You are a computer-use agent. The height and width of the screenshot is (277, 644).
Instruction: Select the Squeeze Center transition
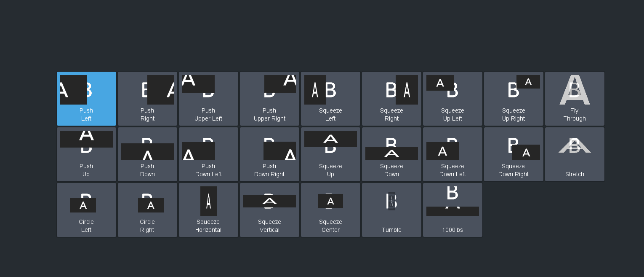click(330, 210)
